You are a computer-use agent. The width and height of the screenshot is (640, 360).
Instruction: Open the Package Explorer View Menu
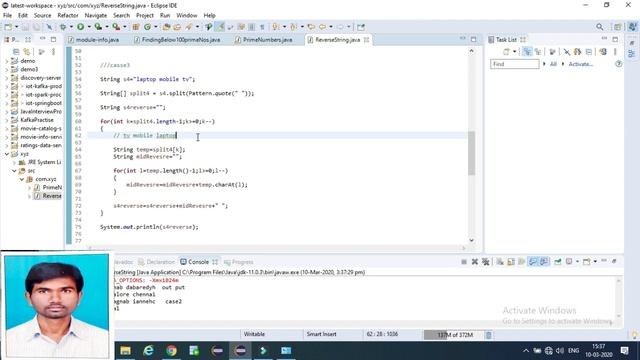[x=53, y=52]
